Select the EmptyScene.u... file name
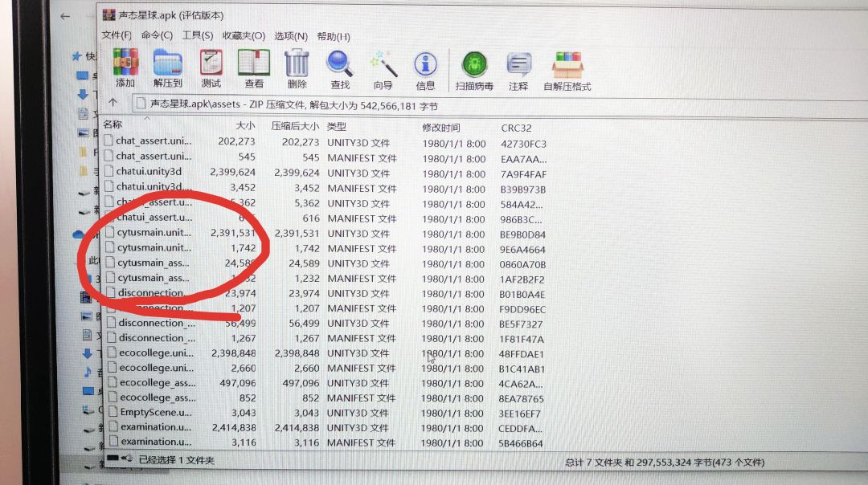 [x=156, y=412]
